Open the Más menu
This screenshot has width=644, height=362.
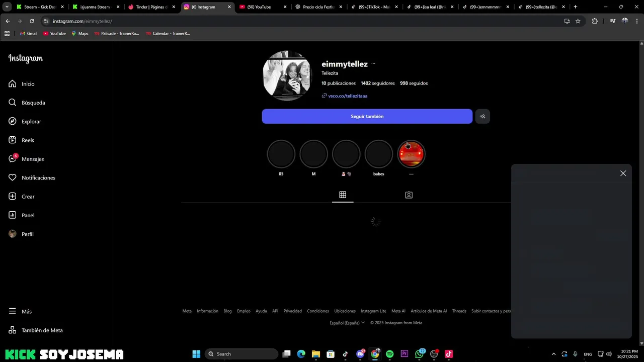pyautogui.click(x=20, y=312)
